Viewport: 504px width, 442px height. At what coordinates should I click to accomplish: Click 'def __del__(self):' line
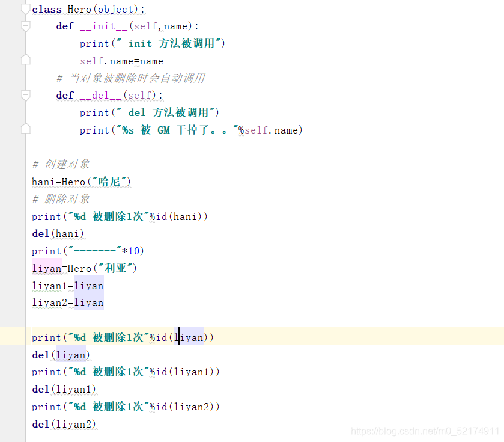coord(109,96)
